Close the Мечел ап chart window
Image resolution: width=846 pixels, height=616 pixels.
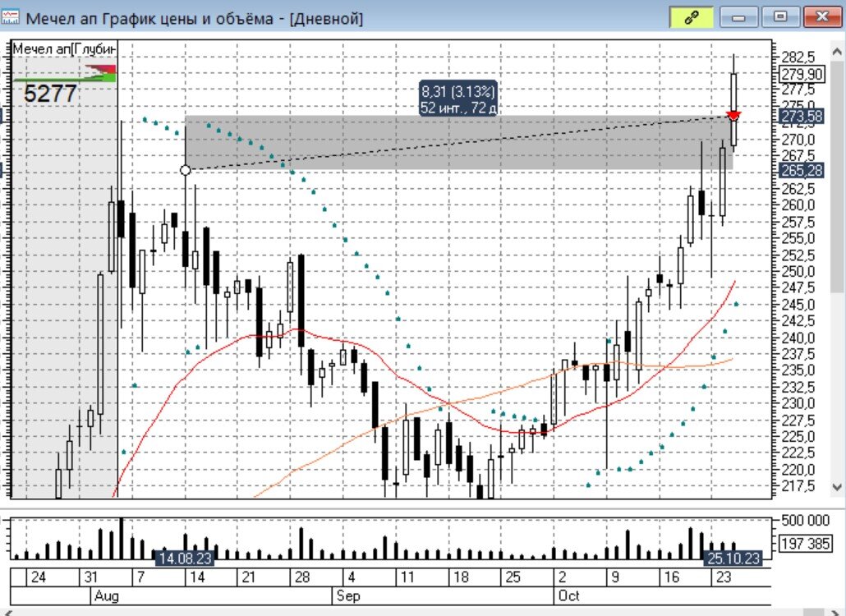(821, 17)
